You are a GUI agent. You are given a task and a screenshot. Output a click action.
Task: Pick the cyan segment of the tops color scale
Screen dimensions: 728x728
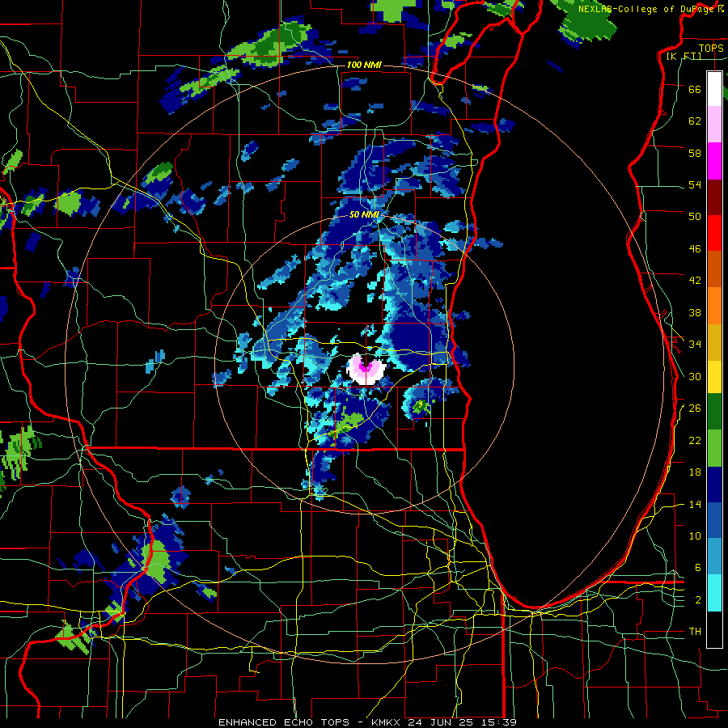714,593
